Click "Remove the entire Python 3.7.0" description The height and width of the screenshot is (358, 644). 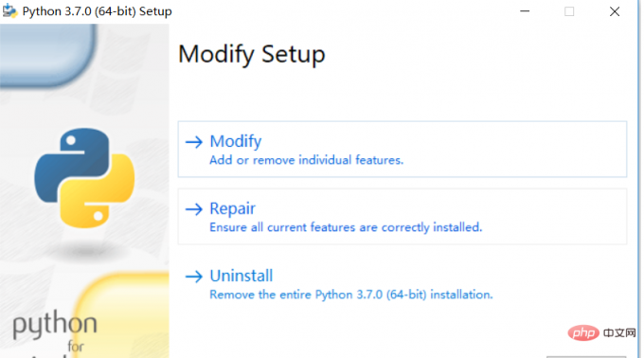click(x=350, y=295)
